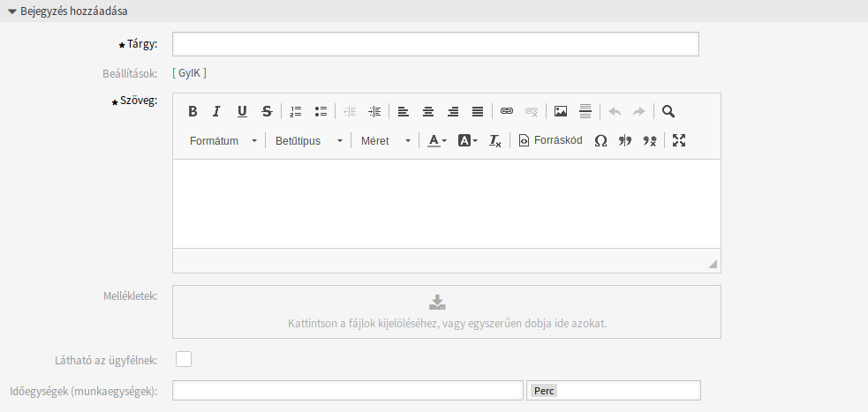The image size is (868, 412).
Task: Insert an image into the text
Action: tap(561, 111)
